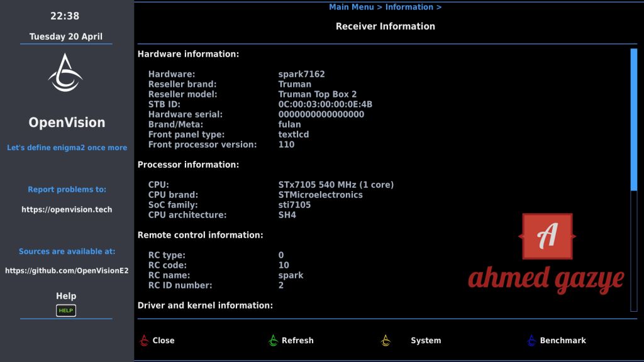Click the Report problems to: label
Screen dimensions: 644x362
tap(67, 190)
